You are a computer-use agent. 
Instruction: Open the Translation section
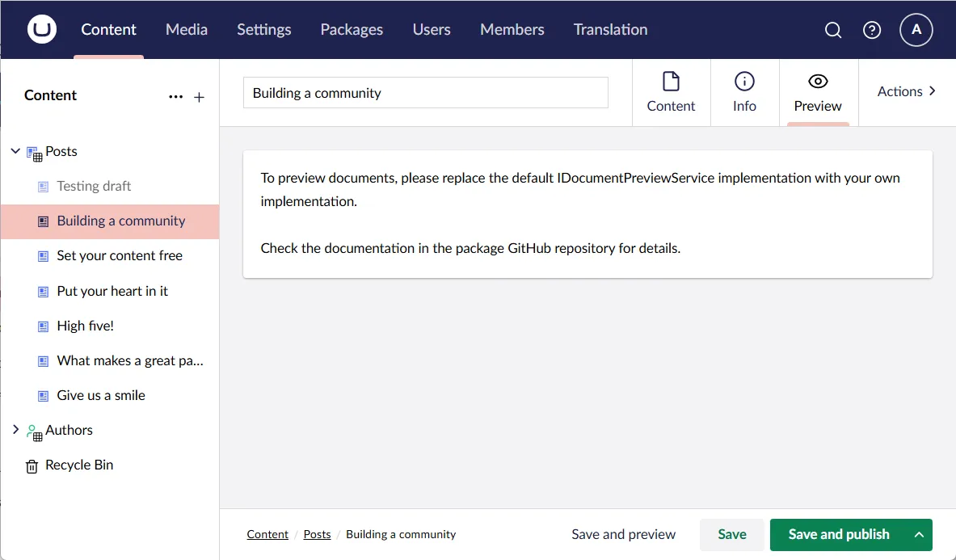coord(610,30)
